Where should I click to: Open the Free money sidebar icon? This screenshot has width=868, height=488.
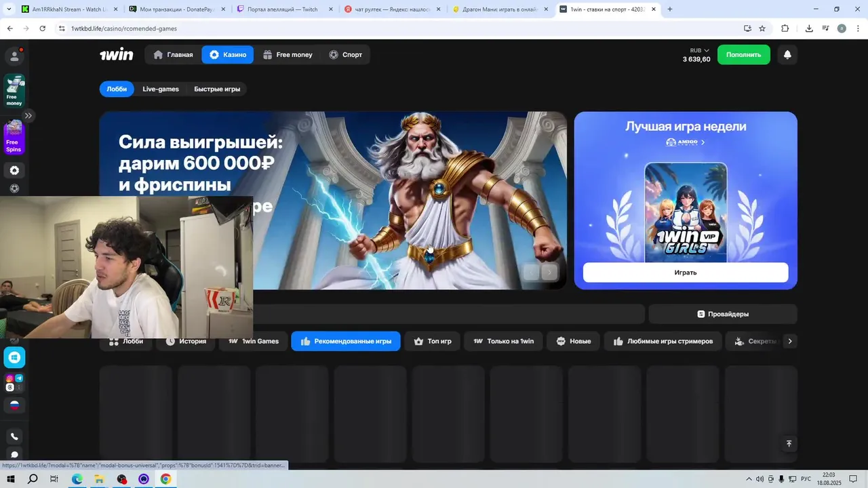[14, 91]
